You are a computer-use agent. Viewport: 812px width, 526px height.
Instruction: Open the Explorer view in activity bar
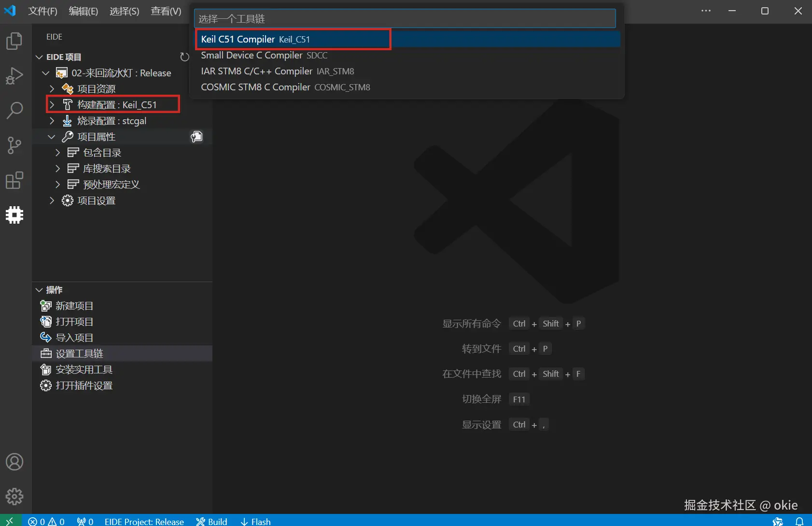point(14,41)
